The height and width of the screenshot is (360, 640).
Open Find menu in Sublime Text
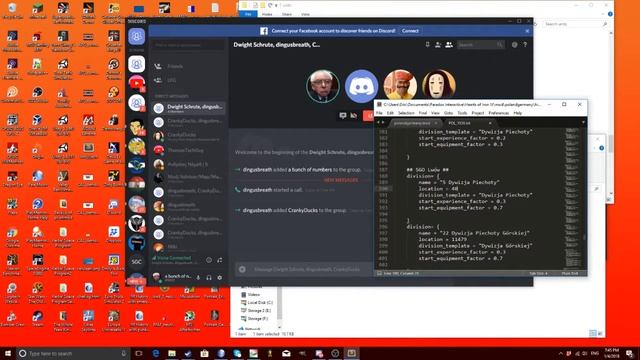pyautogui.click(x=423, y=113)
